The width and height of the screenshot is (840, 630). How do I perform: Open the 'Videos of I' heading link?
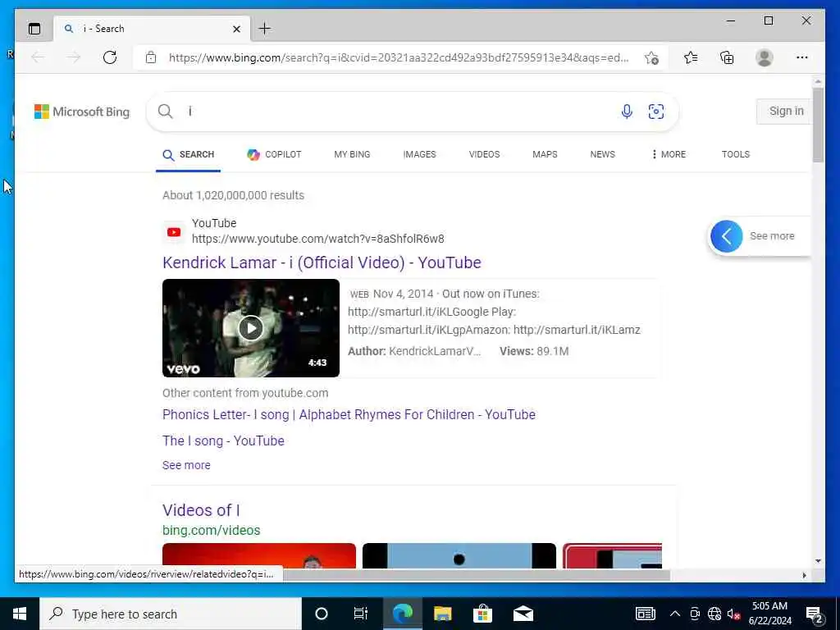click(201, 510)
